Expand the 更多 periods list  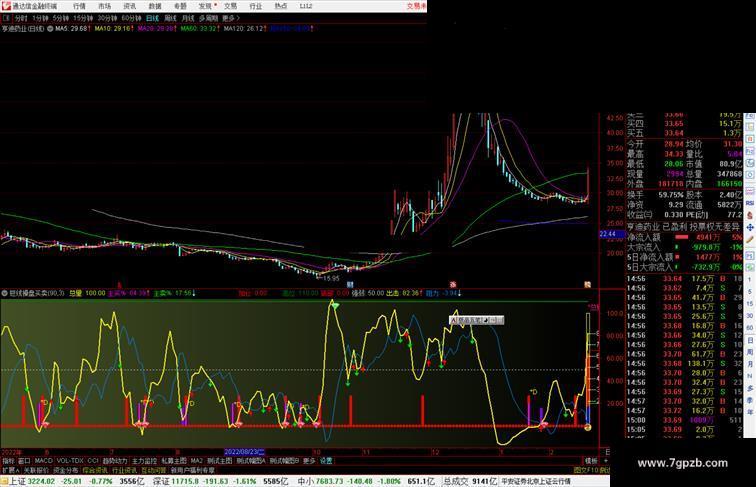(230, 18)
